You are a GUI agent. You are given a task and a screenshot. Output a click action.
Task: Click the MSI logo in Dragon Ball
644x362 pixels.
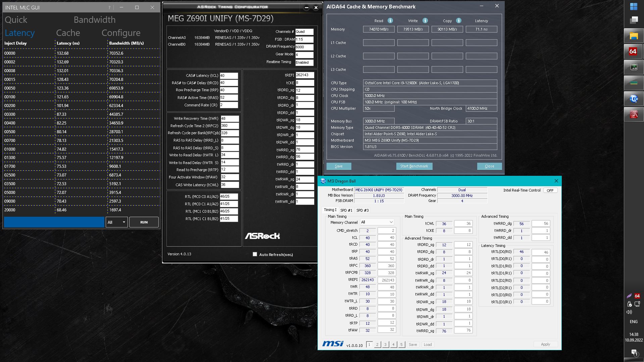pyautogui.click(x=333, y=344)
